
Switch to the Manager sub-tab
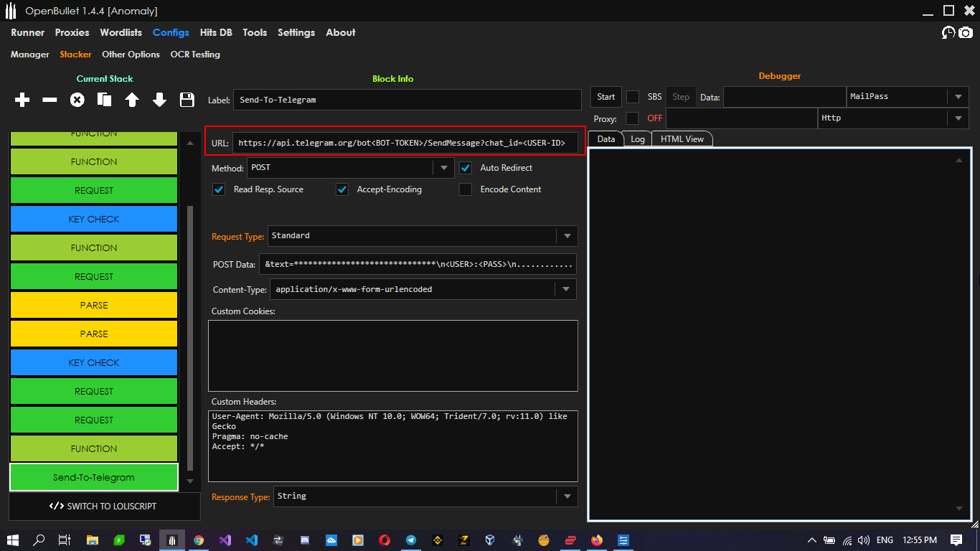click(30, 55)
